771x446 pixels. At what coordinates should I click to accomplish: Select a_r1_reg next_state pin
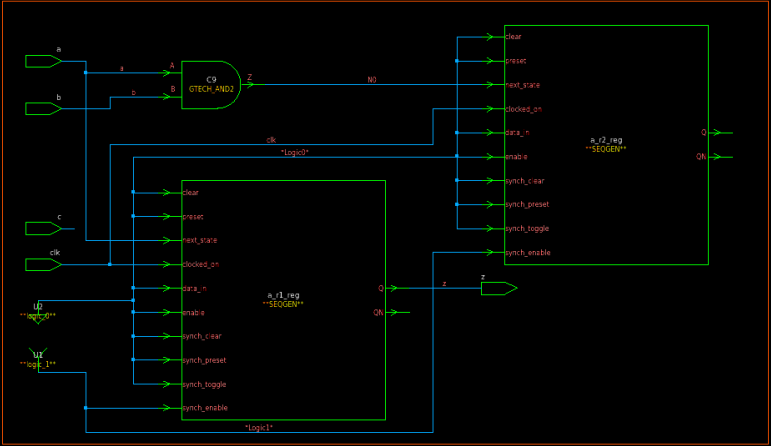tap(200, 240)
